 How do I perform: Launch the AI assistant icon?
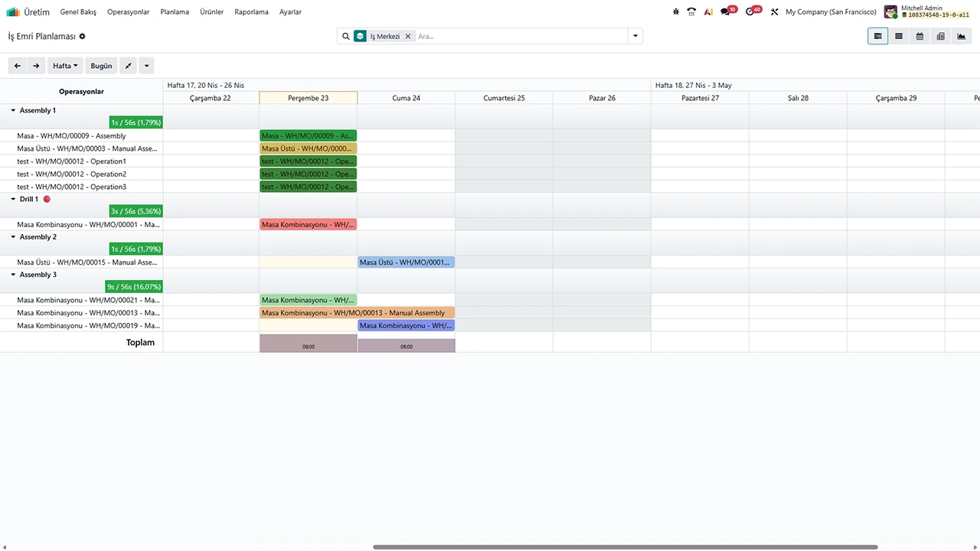pos(708,11)
